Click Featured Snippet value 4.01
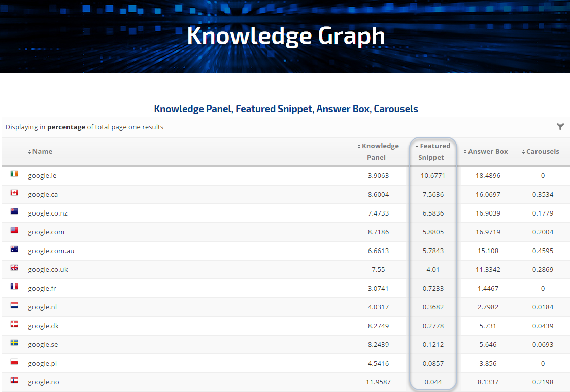The width and height of the screenshot is (570, 392). [433, 270]
